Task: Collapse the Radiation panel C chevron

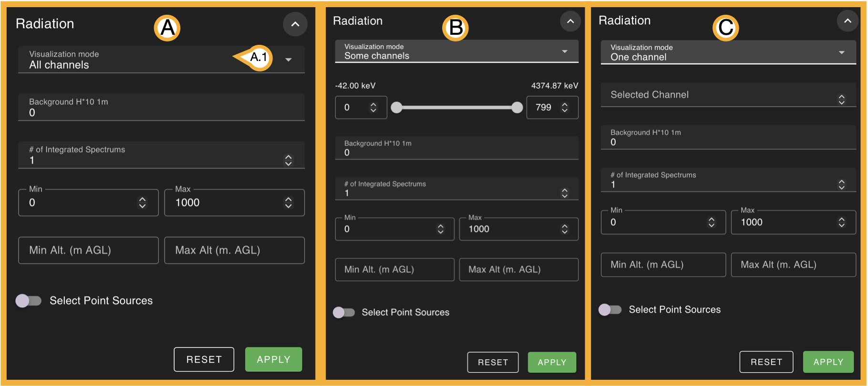Action: (x=847, y=21)
